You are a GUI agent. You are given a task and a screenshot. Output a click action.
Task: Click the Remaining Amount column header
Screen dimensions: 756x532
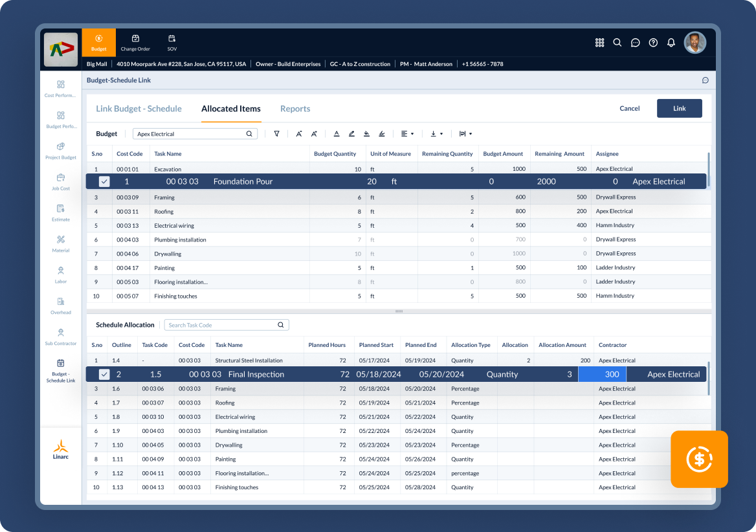coord(559,154)
